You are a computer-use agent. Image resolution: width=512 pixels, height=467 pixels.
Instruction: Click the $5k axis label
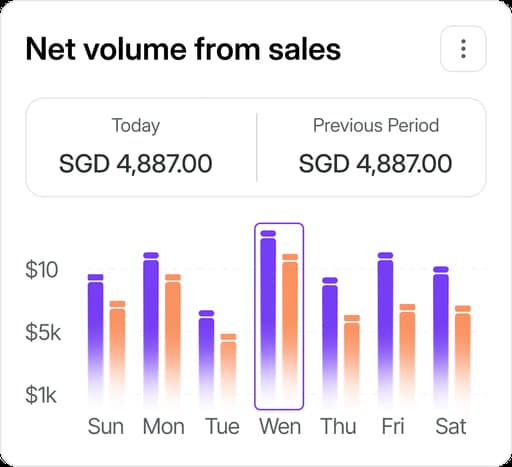(43, 332)
